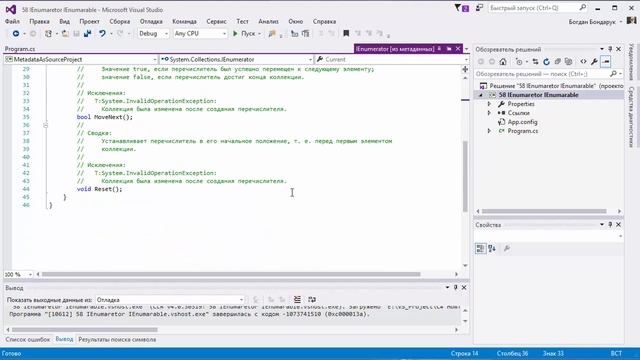Image resolution: width=640 pixels, height=360 pixels.
Task: Close the IEnumerator metadata tab
Action: pos(458,49)
